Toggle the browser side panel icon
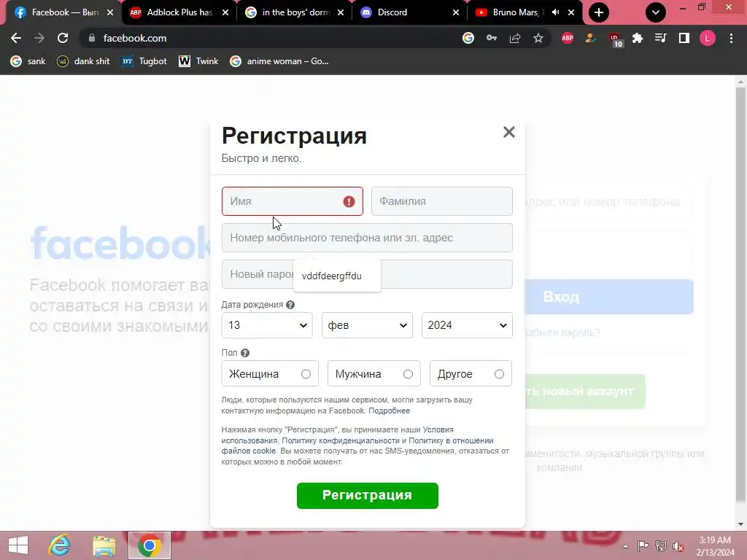Viewport: 747px width, 560px height. point(684,38)
